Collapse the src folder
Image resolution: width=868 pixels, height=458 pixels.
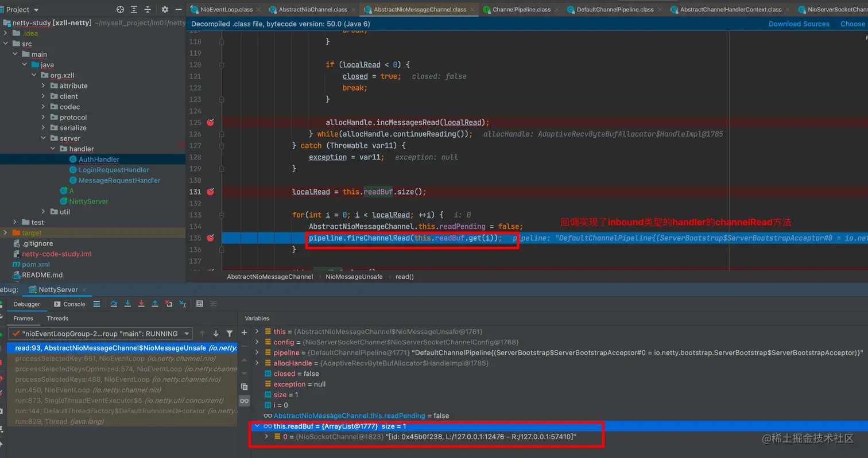click(6, 44)
